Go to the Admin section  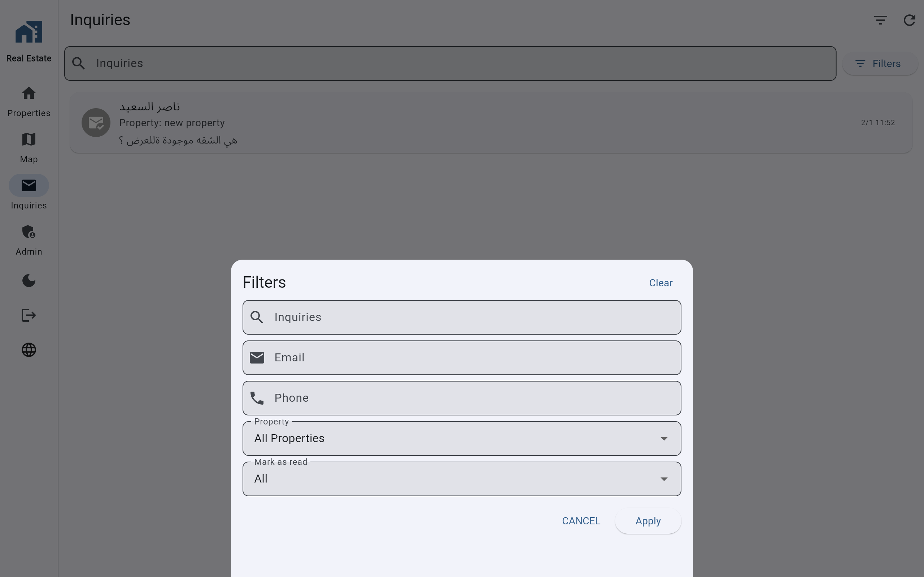(29, 240)
